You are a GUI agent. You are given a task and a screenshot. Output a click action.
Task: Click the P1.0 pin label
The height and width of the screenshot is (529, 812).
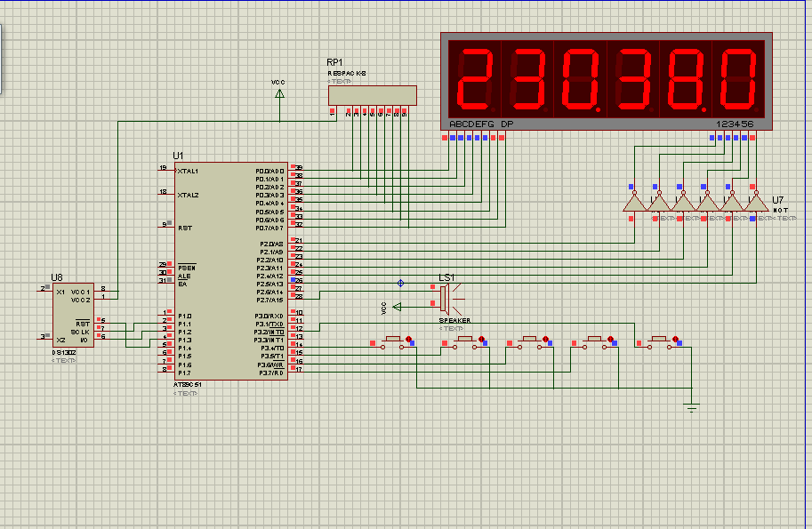click(185, 316)
